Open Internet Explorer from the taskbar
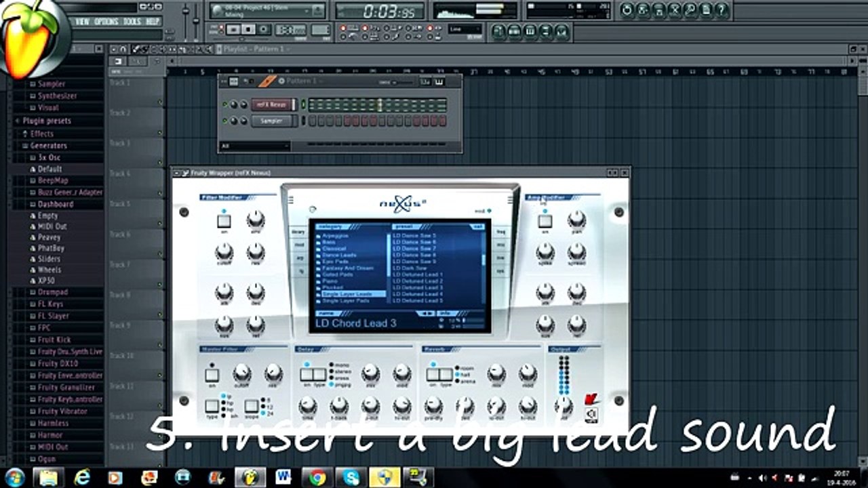 82,477
